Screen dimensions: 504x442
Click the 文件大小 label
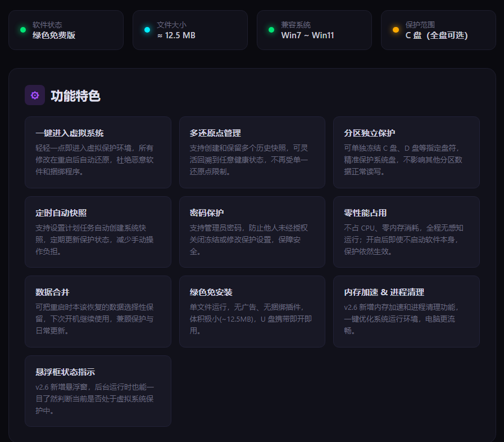coord(171,25)
